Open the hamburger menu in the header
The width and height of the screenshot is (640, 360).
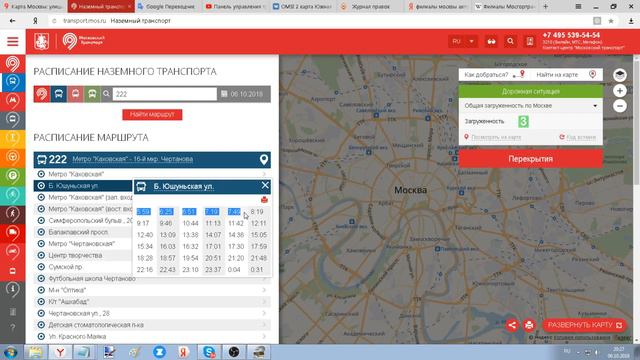(x=13, y=41)
